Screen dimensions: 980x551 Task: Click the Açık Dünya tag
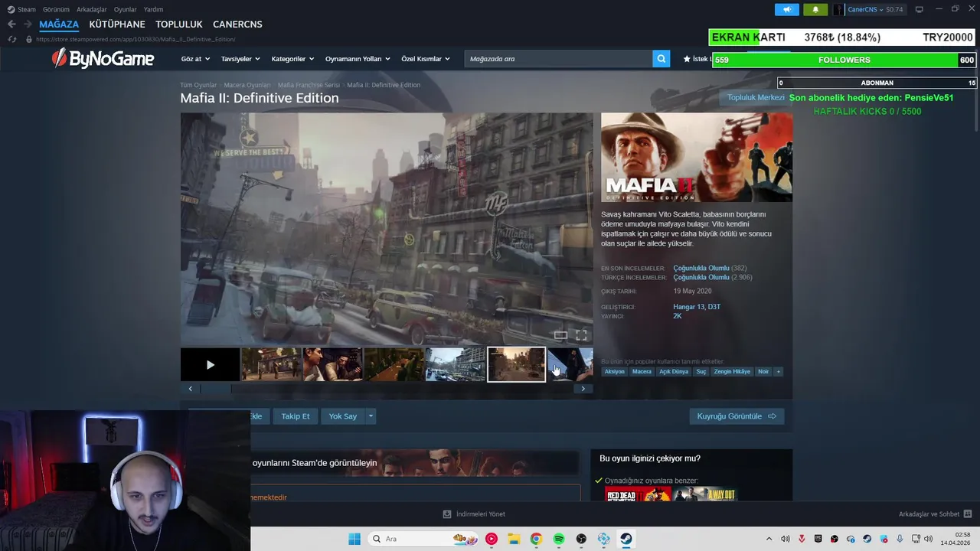tap(674, 372)
